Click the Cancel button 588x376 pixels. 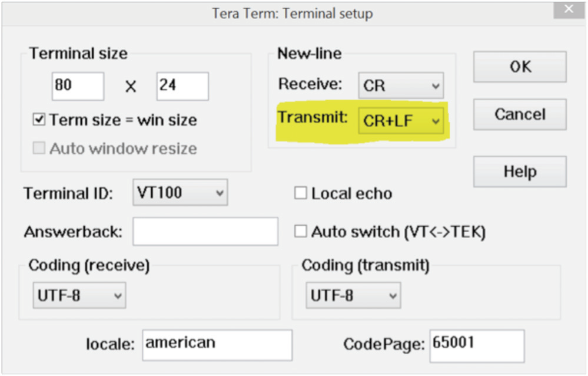tap(520, 114)
